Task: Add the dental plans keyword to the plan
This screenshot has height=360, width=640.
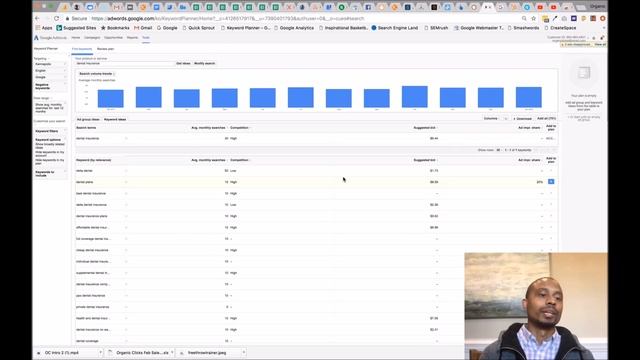Action: coord(551,182)
